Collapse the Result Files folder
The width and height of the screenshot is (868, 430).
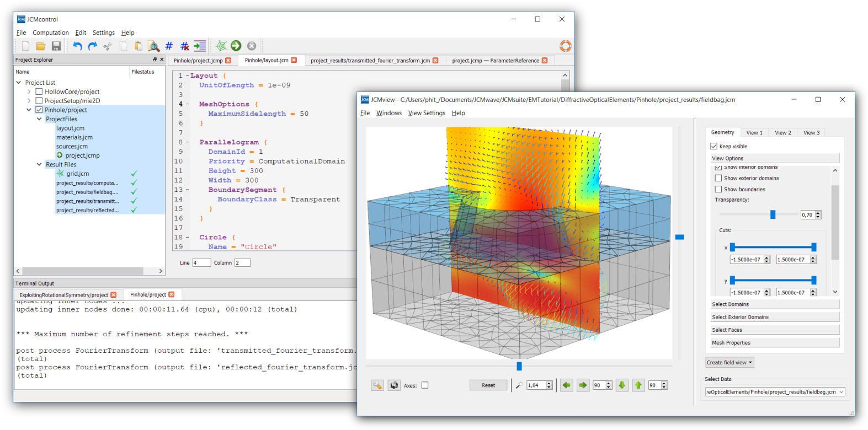(39, 164)
